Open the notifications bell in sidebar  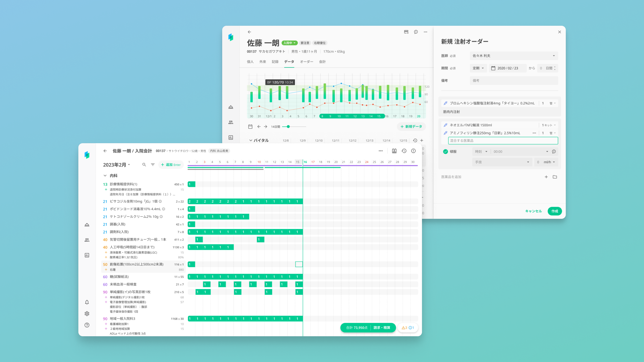pyautogui.click(x=87, y=302)
